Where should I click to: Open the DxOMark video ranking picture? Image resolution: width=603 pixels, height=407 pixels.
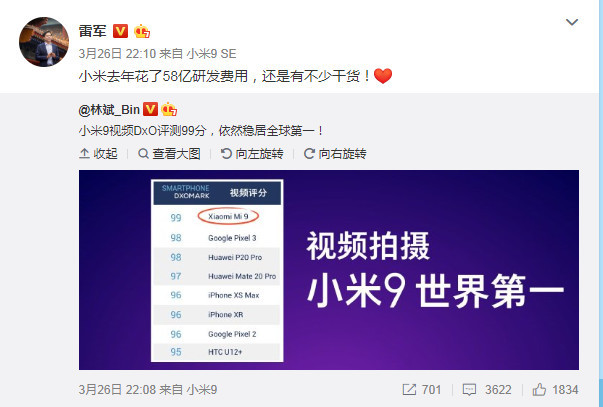pyautogui.click(x=329, y=270)
